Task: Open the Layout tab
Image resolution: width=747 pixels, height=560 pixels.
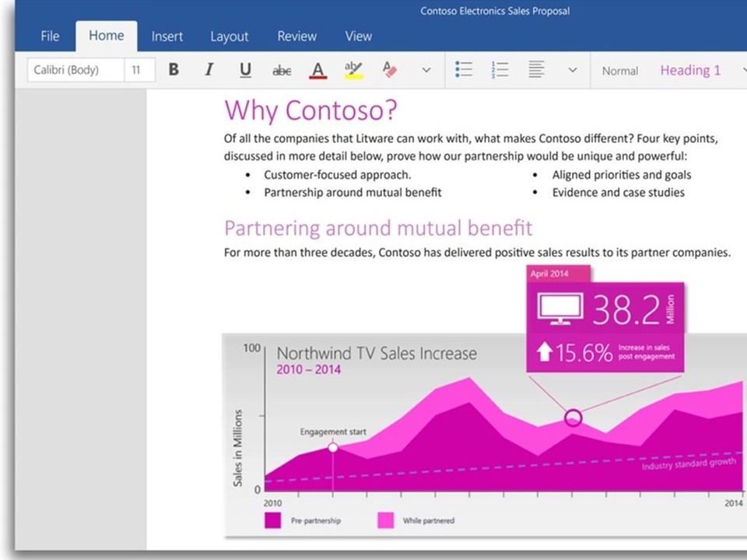Action: coord(230,36)
